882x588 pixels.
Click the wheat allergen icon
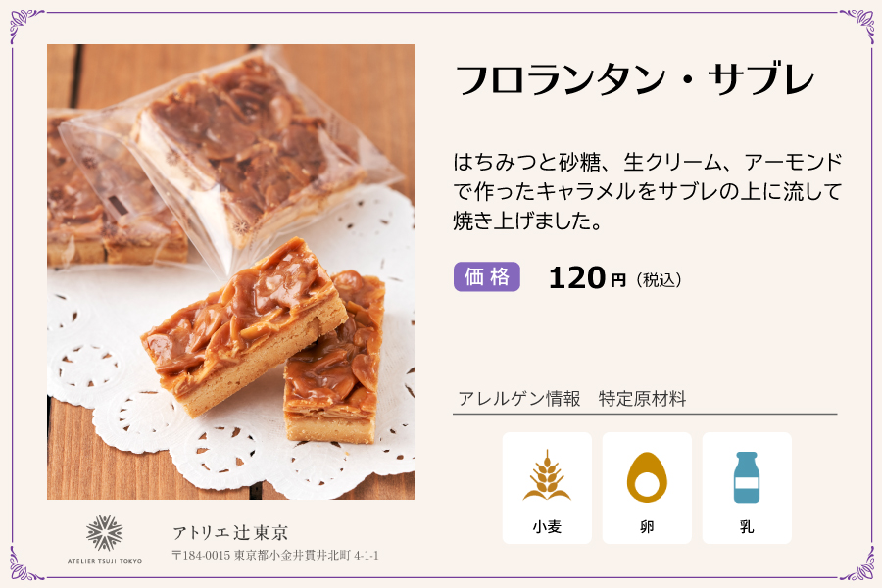pos(547,476)
